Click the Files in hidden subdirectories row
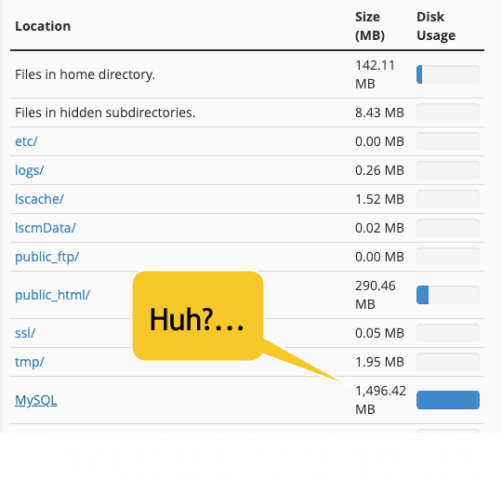This screenshot has width=502, height=480. tap(247, 113)
